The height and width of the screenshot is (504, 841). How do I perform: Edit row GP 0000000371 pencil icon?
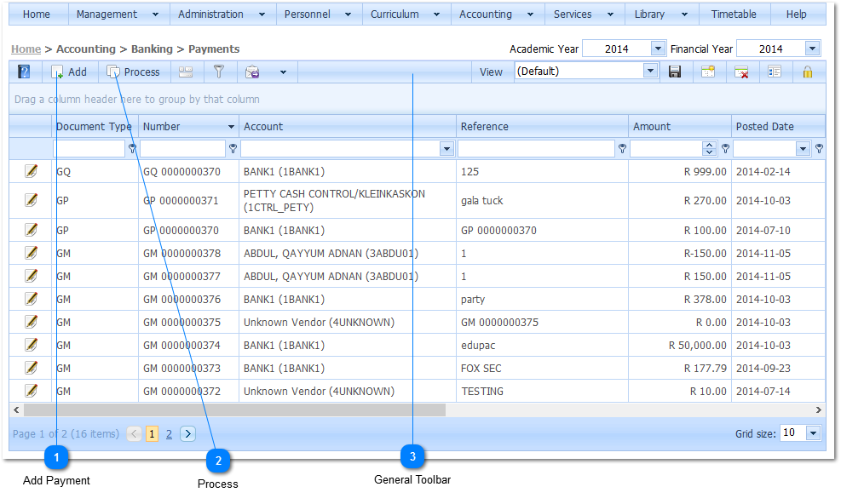click(x=32, y=200)
